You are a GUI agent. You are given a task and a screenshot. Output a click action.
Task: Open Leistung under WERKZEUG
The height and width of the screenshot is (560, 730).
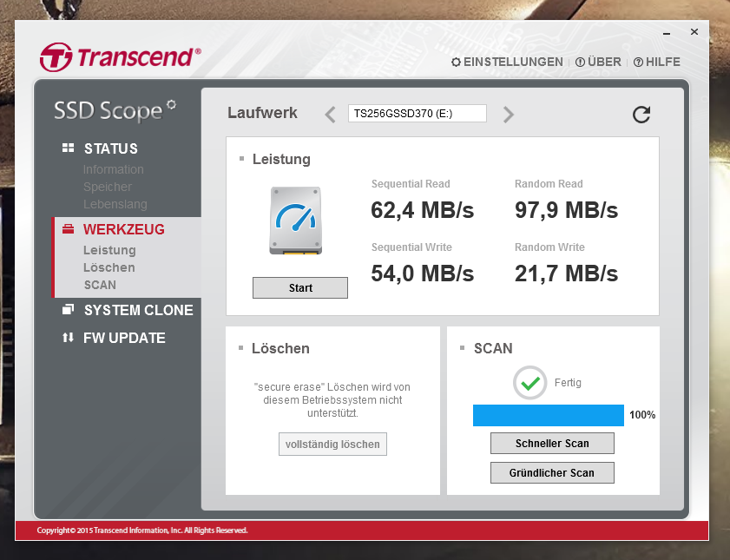coord(109,250)
